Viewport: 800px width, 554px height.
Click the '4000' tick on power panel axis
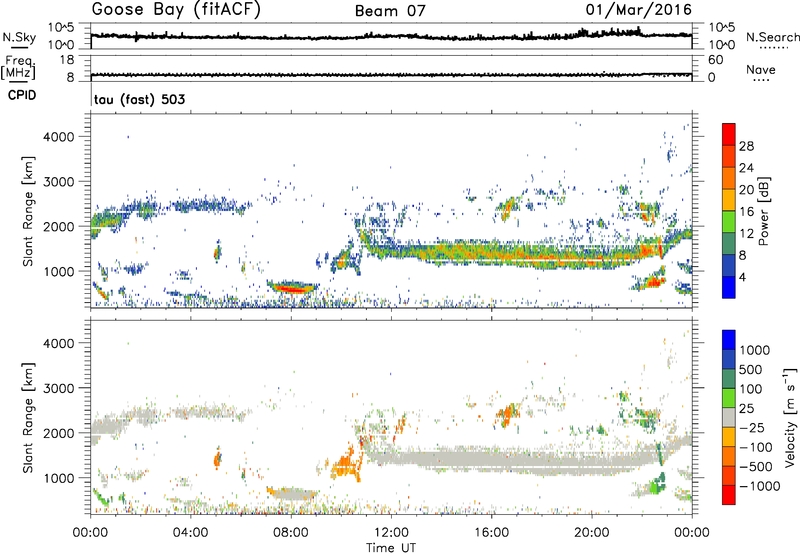[59, 137]
